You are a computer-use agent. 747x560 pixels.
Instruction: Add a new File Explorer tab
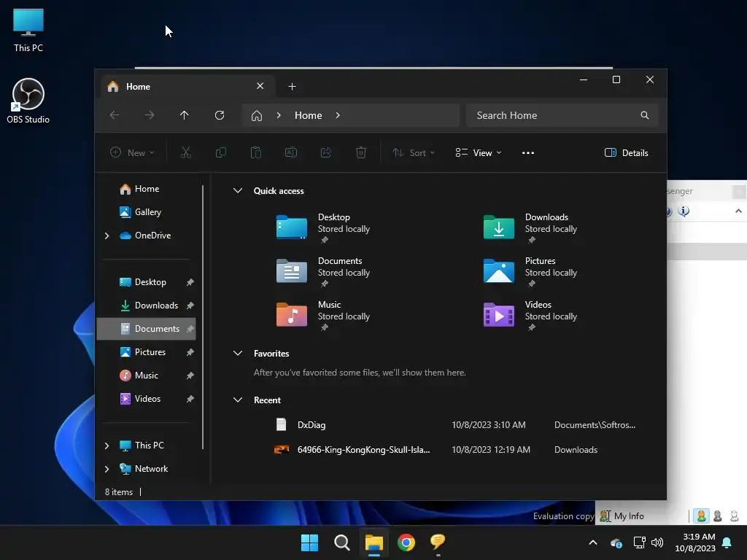click(x=292, y=87)
